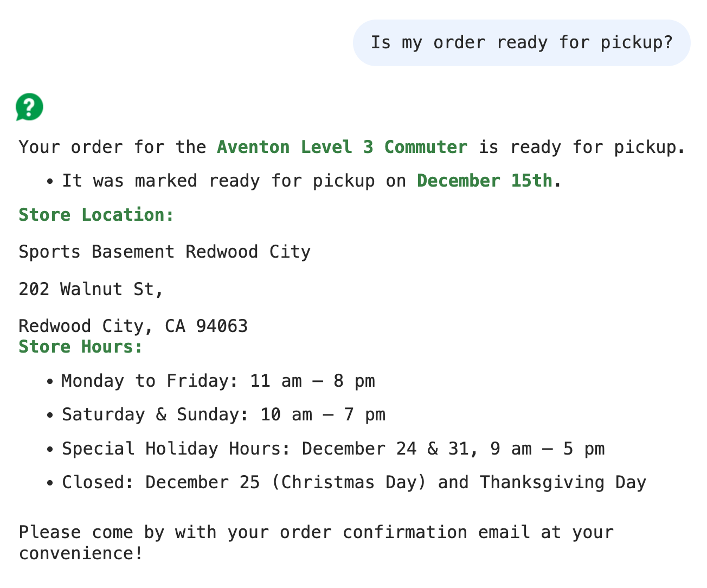Select the highlighted Aventon Level 3 Commuter link
The image size is (707, 588).
pyautogui.click(x=342, y=146)
